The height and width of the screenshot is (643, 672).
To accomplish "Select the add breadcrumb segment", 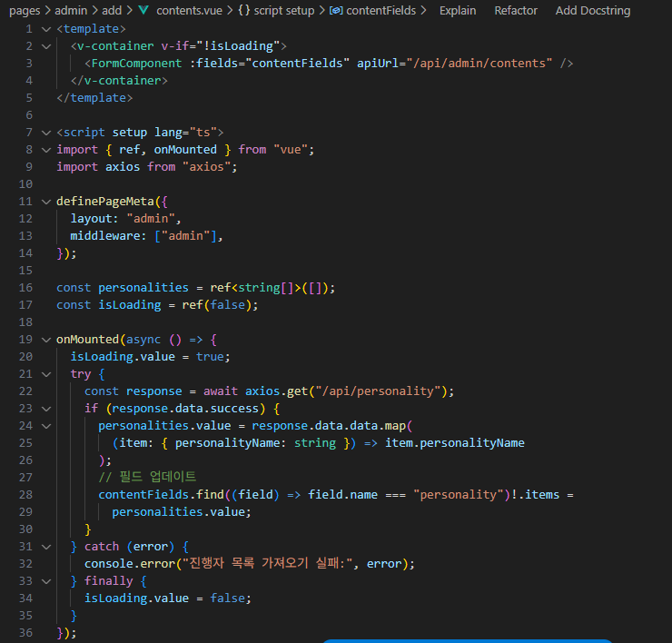I will pos(111,11).
